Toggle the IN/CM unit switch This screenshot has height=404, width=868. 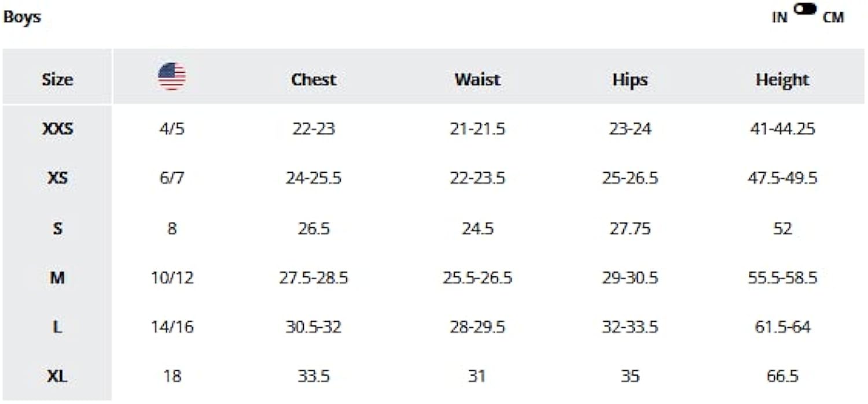[805, 9]
